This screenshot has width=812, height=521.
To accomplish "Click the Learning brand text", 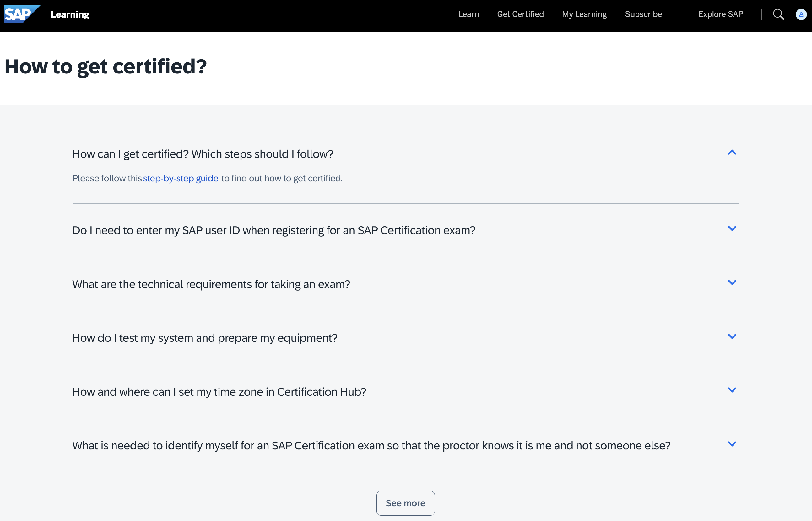I will click(70, 14).
